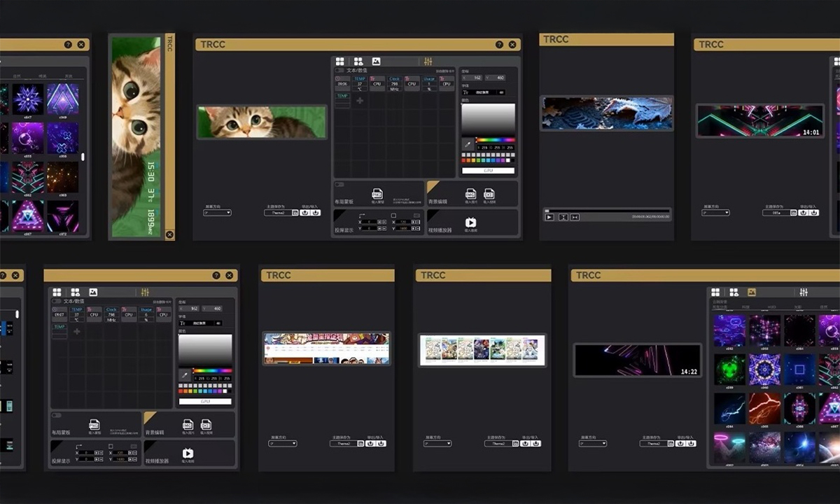Enable the 布局蒙板 toggle in cat preview window
Viewport: 840px width, 504px height.
point(339,185)
